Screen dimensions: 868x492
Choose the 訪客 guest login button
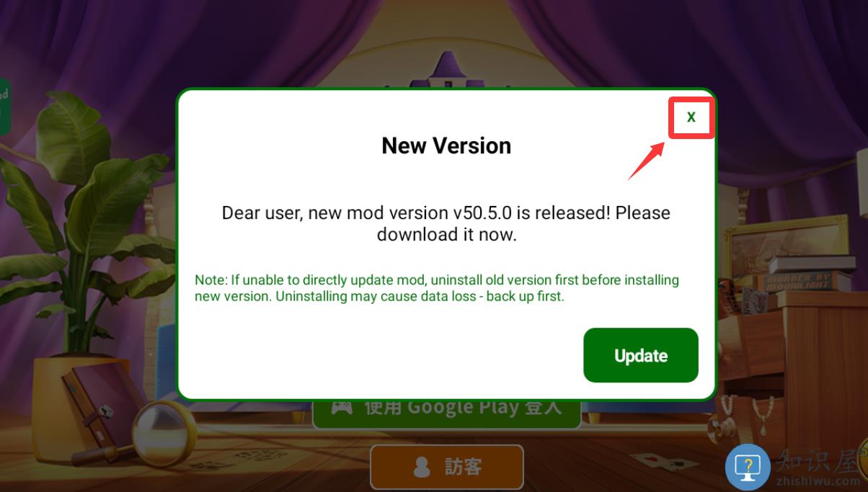click(447, 467)
